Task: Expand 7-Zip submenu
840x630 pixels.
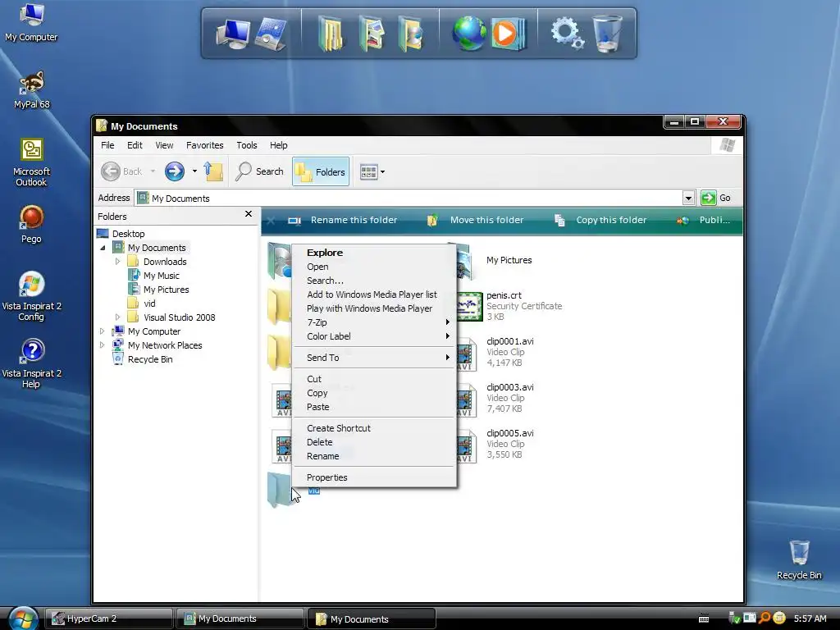Action: pos(374,322)
